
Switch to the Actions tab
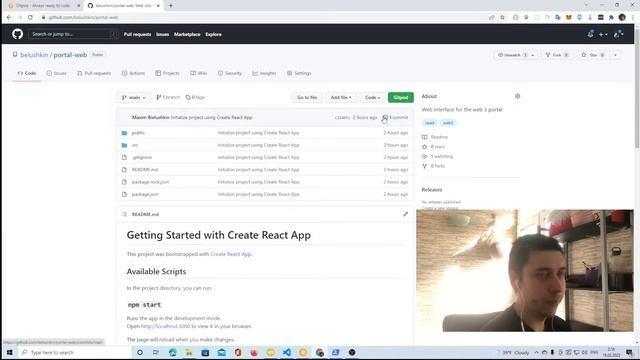[133, 73]
